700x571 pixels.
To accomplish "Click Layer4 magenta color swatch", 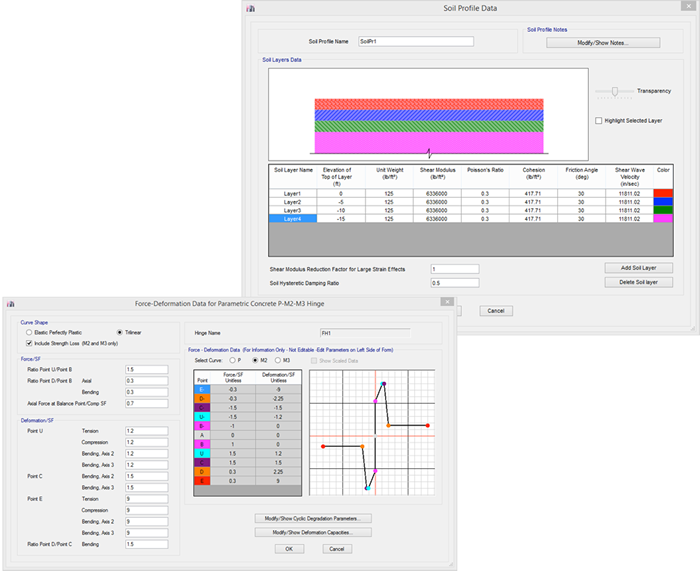I will click(663, 218).
